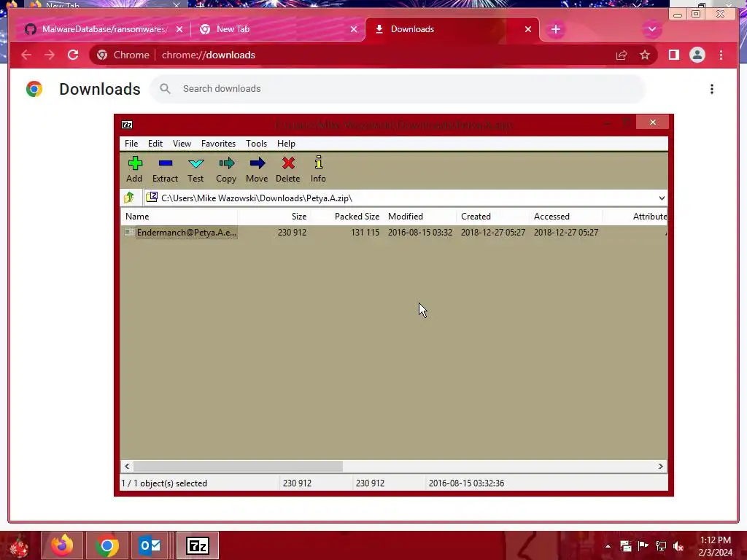Open the Favorites menu in 7-Zip
747x560 pixels.
218,144
